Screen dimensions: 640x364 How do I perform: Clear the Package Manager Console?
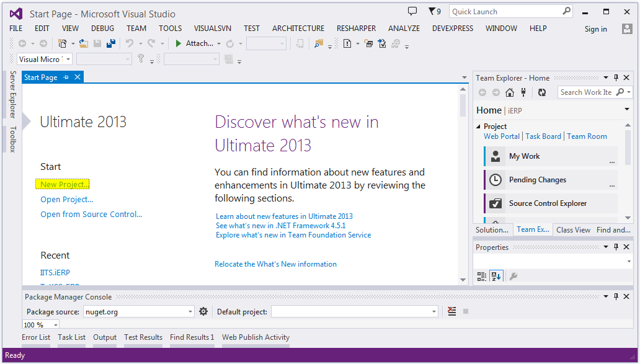(x=451, y=311)
